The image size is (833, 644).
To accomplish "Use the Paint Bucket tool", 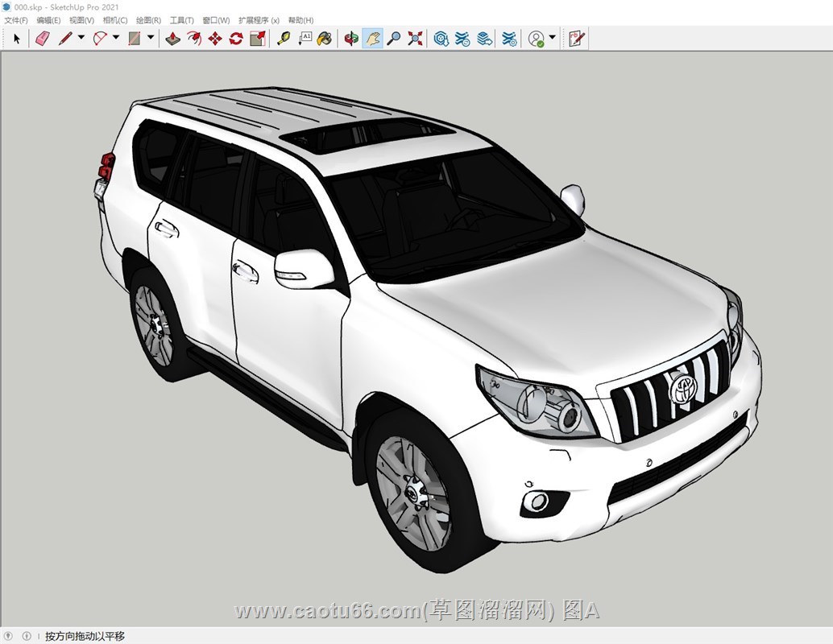I will click(324, 38).
